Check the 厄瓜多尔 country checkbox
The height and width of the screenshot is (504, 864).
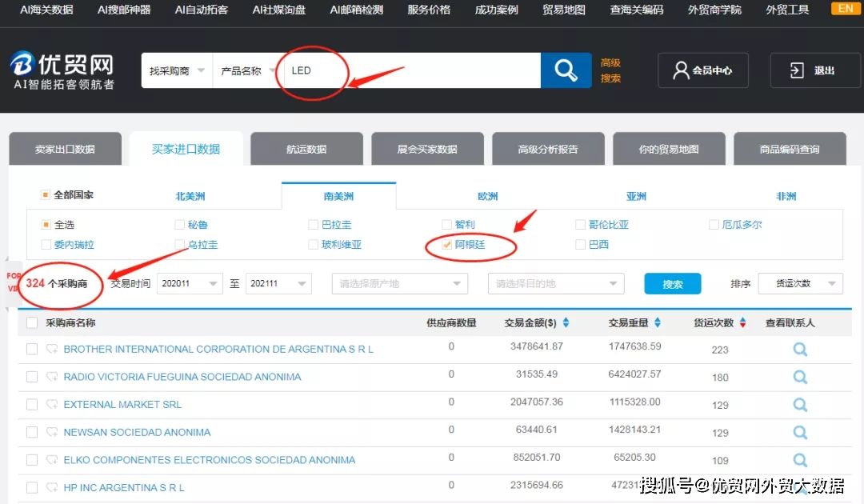[x=714, y=225]
